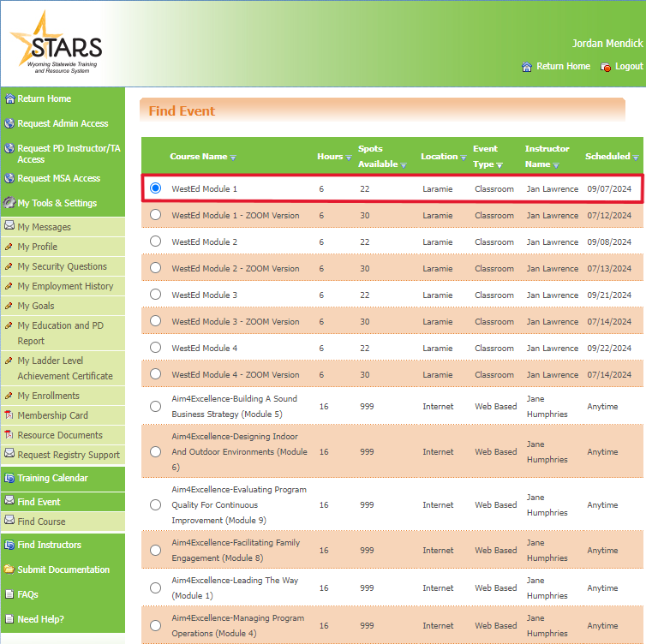Image resolution: width=646 pixels, height=644 pixels.
Task: Open the Location column filter arrow
Action: [x=464, y=158]
